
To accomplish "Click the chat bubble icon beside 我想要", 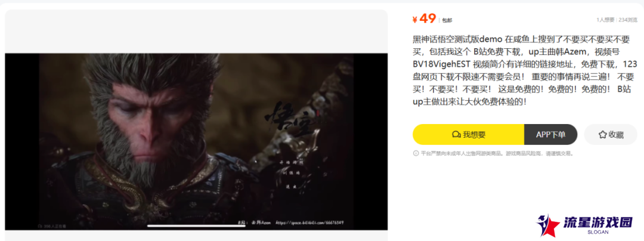I will [x=456, y=135].
